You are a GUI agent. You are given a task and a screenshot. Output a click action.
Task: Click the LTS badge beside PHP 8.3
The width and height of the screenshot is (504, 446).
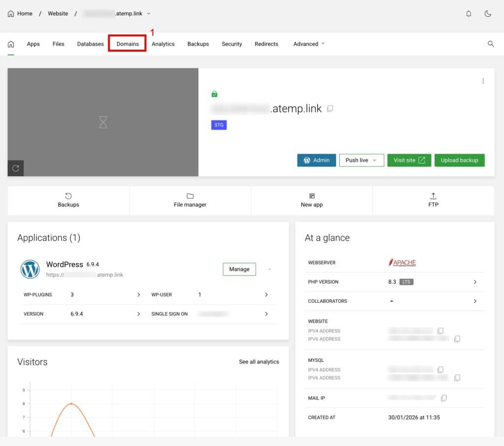coord(406,282)
